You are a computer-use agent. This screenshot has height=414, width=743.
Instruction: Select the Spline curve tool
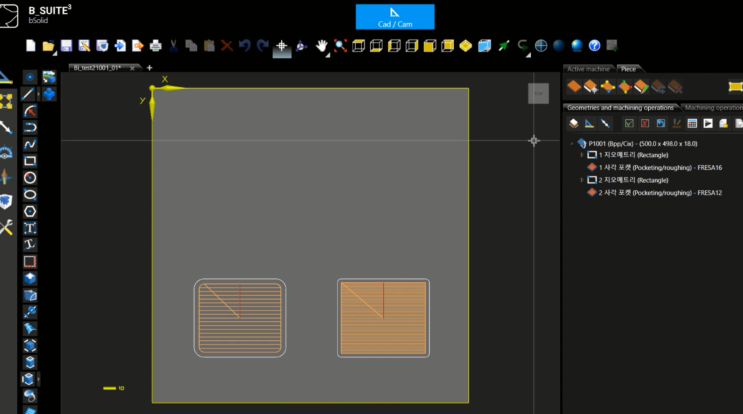30,144
